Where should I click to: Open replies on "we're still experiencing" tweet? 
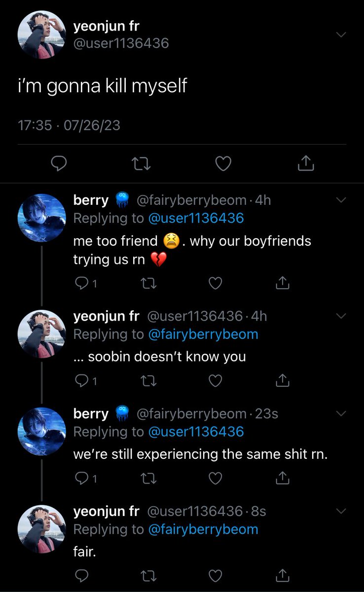85,478
